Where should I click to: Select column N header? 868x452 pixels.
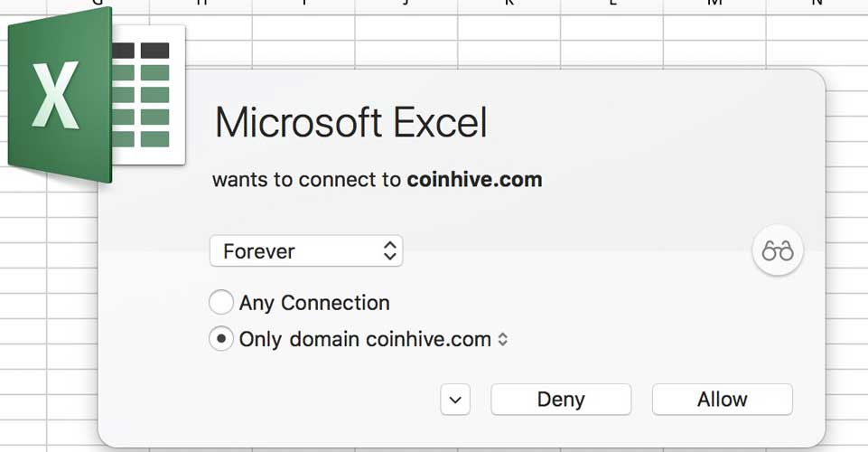pos(817,4)
